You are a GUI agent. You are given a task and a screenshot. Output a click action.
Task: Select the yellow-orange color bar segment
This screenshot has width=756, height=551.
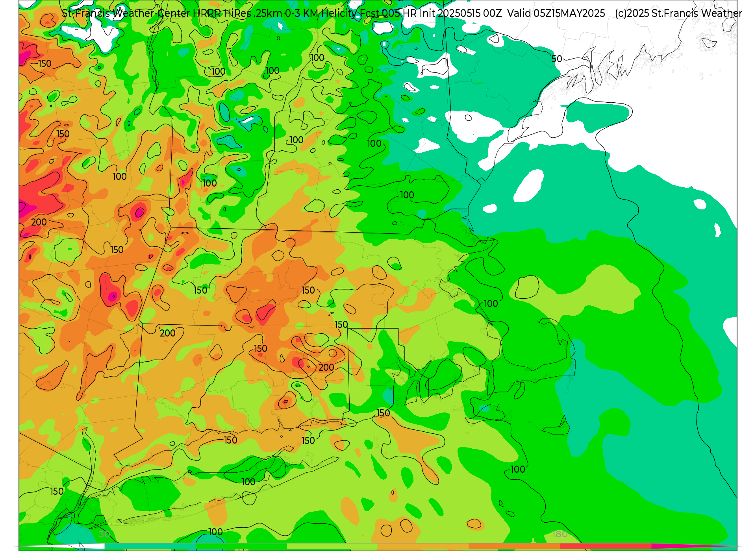[423, 546]
